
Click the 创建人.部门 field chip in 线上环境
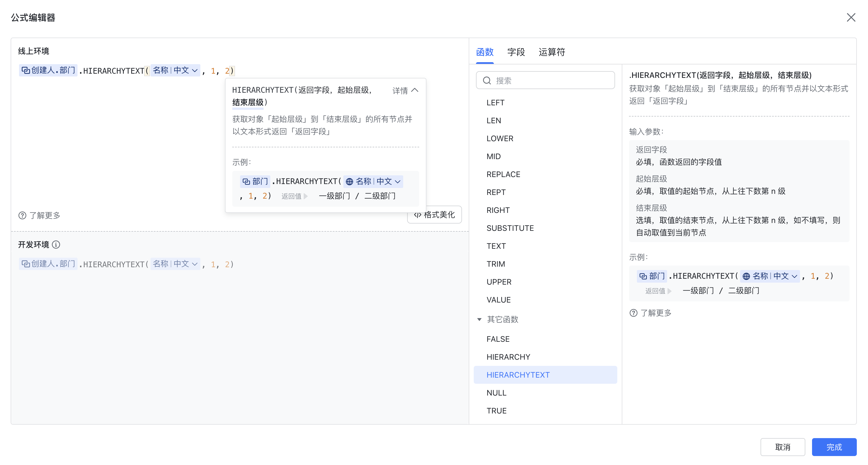[x=48, y=70]
